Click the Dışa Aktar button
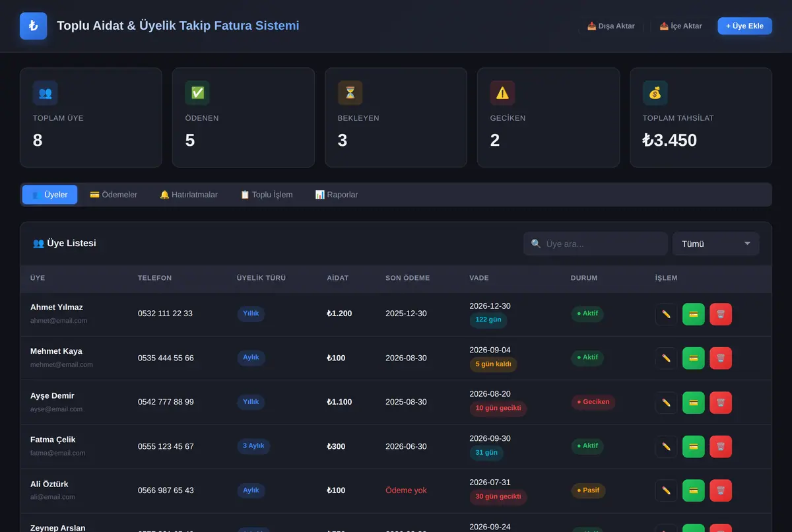The image size is (792, 532). click(611, 26)
